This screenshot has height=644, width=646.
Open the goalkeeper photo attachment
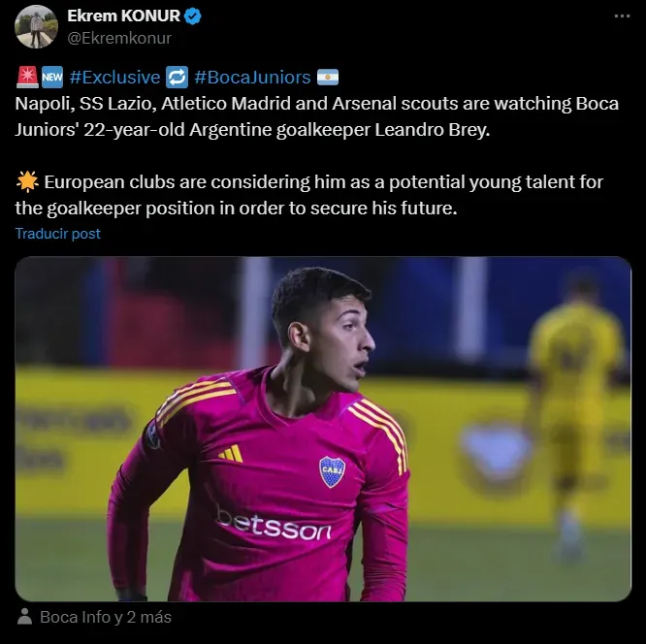(323, 429)
